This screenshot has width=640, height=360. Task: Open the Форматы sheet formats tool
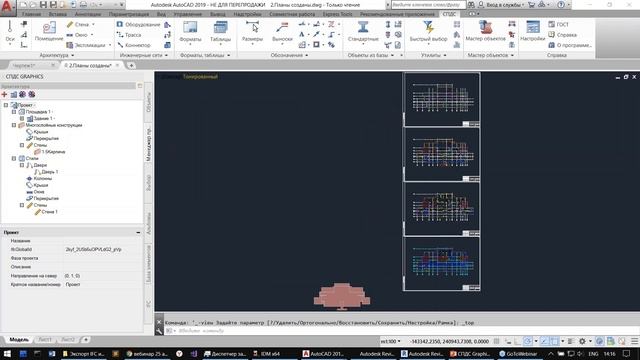click(190, 32)
